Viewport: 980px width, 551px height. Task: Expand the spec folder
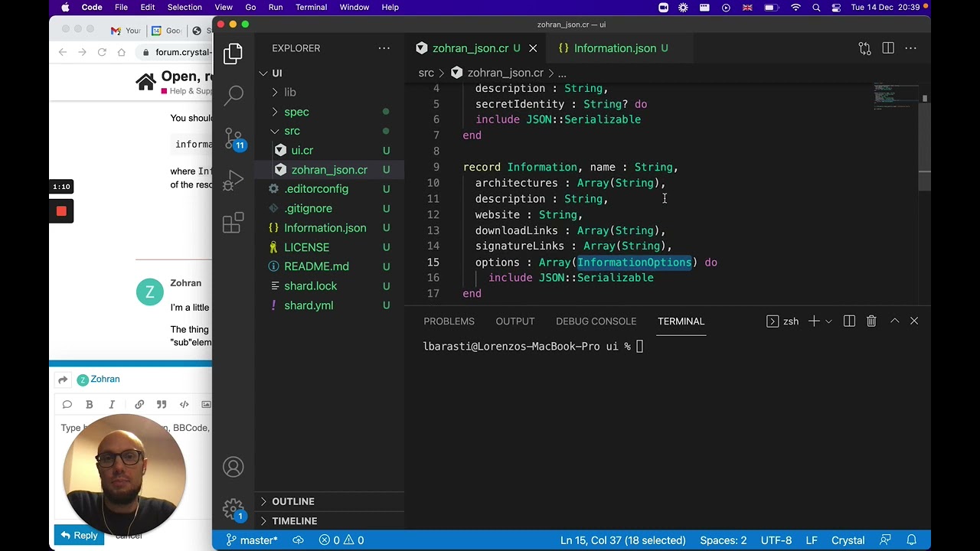pyautogui.click(x=296, y=112)
